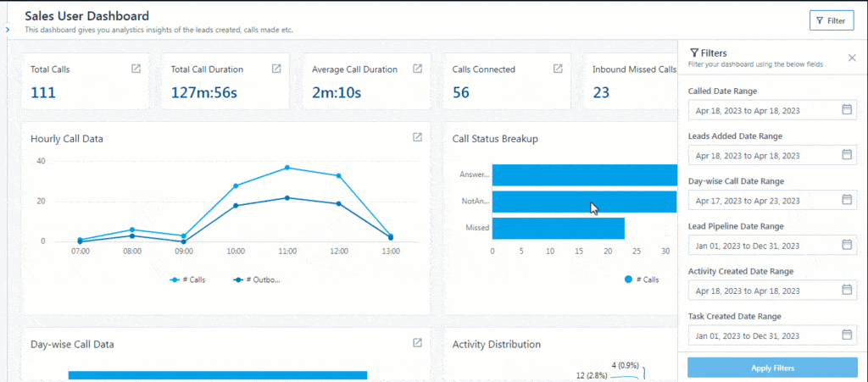Close the Filters panel
Screen dimensions: 868x382
[852, 58]
